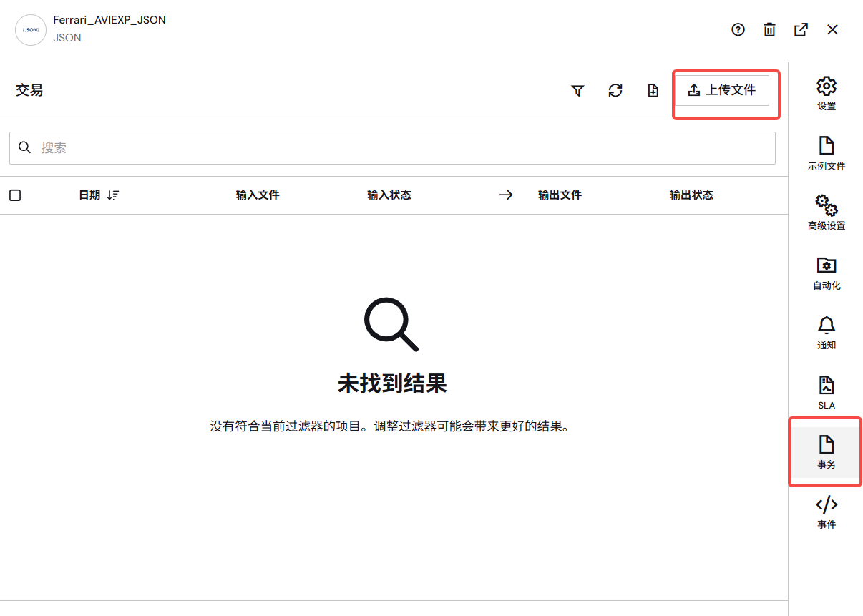This screenshot has width=863, height=616.
Task: Click the 搜索 search field
Action: (392, 147)
